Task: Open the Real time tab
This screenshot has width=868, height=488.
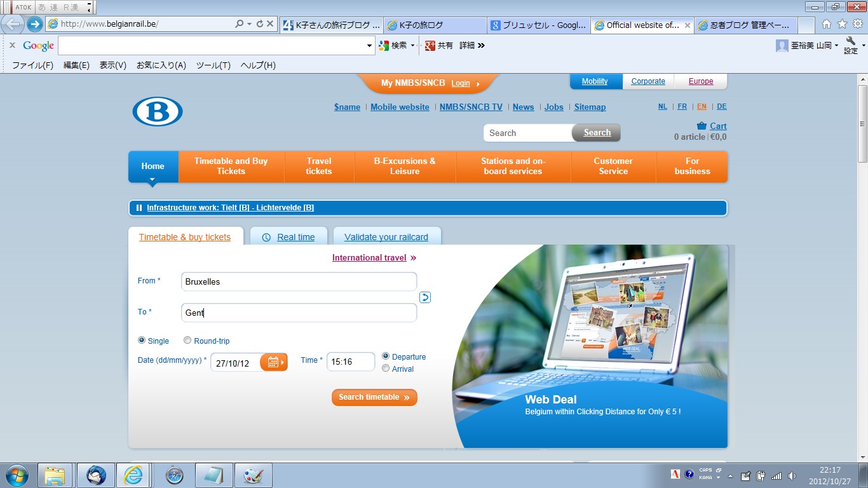Action: pyautogui.click(x=288, y=236)
